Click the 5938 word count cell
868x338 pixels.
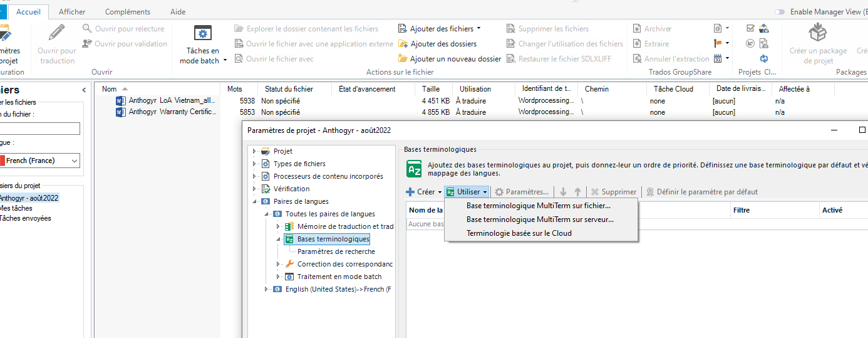pos(247,100)
